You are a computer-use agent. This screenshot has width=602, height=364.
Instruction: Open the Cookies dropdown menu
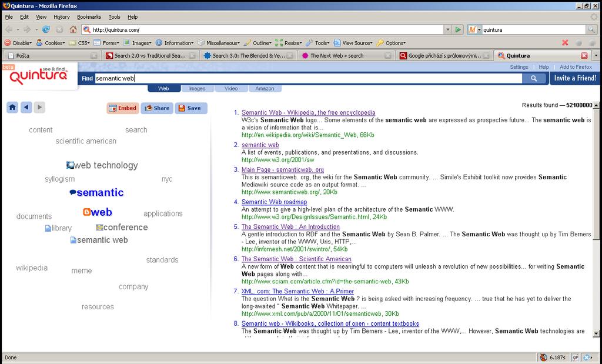tap(51, 43)
